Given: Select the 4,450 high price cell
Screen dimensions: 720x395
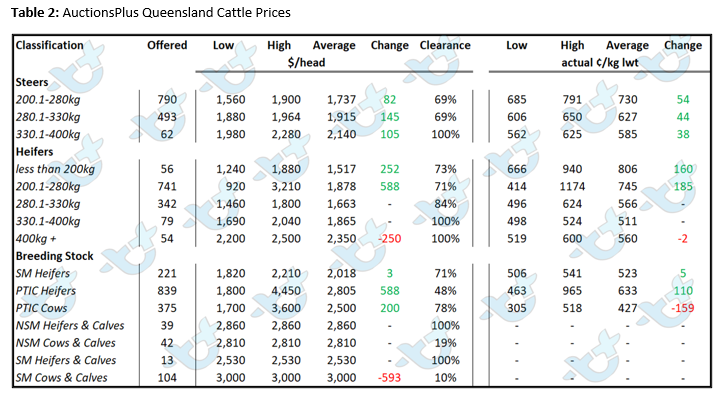Looking at the screenshot, I should click(286, 291).
